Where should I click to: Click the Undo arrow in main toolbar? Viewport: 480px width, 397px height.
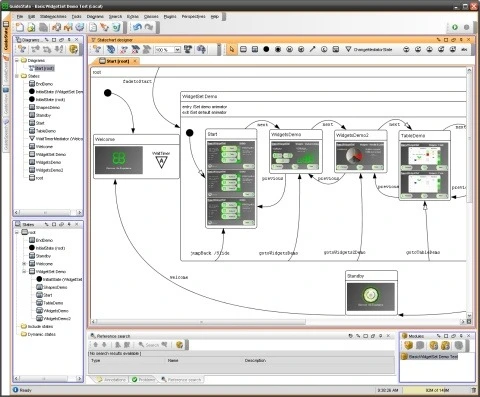[137, 27]
